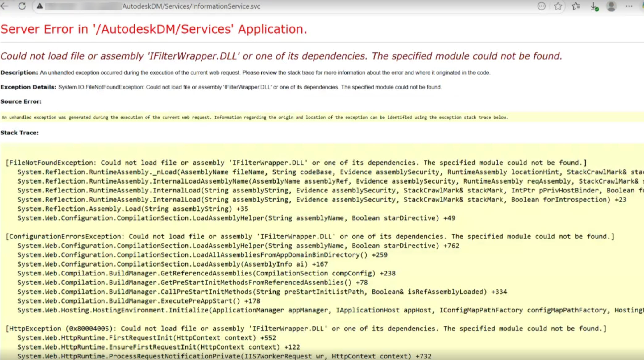Click the Assembly.Load(String assemblyString) +35 line

tap(133, 209)
